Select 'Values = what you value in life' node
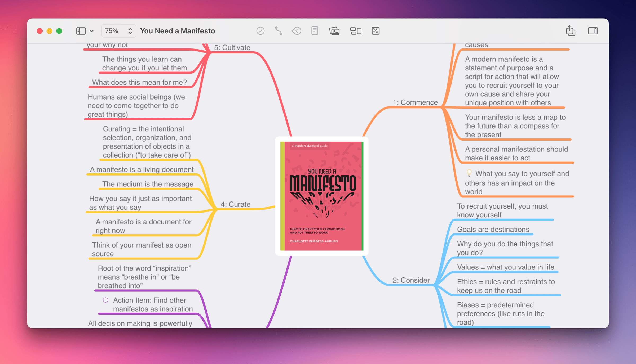The width and height of the screenshot is (636, 364). [505, 267]
